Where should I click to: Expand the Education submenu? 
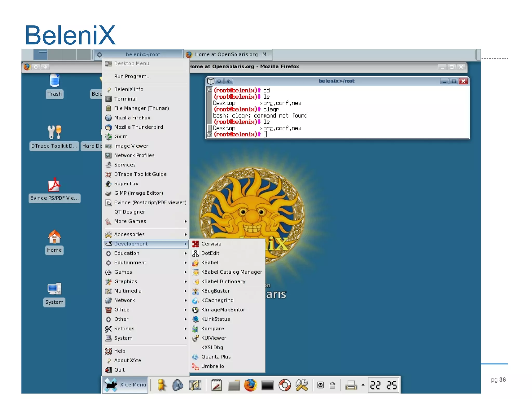[145, 253]
